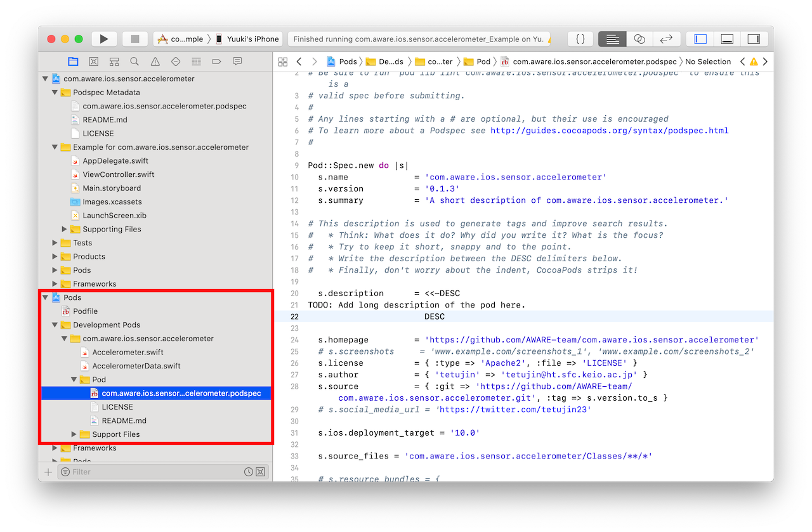Expand the Support Files folder

(x=74, y=434)
